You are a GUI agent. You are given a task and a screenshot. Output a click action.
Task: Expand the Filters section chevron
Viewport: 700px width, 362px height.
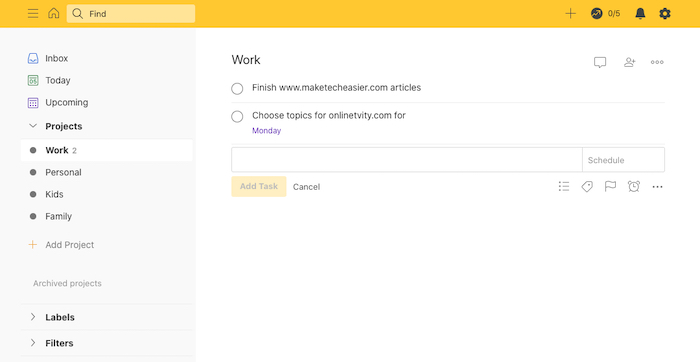pos(33,343)
